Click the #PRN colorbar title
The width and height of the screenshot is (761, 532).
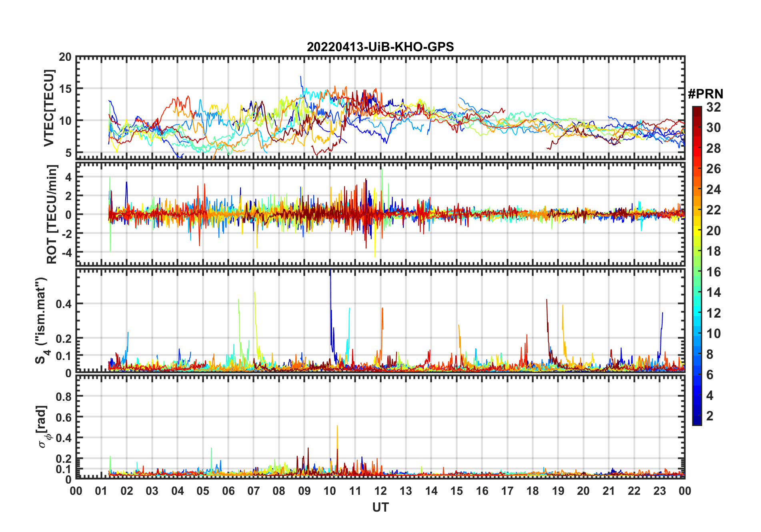point(705,94)
